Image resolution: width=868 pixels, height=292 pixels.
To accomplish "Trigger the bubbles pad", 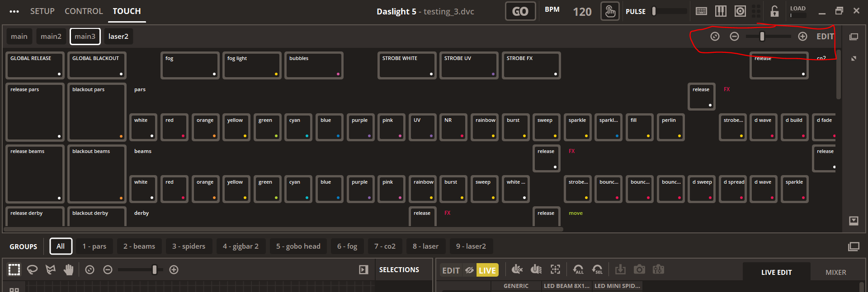I will 314,65.
